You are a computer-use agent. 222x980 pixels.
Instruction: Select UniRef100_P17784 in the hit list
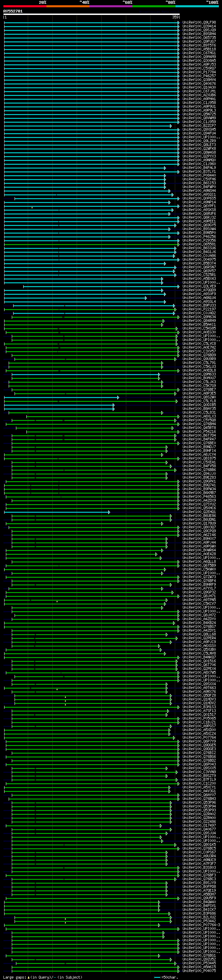(199, 72)
